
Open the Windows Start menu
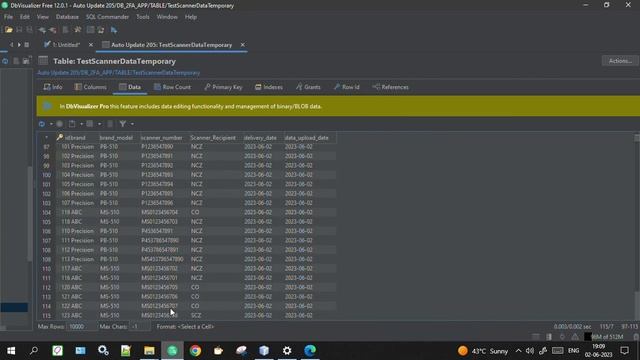(x=11, y=351)
